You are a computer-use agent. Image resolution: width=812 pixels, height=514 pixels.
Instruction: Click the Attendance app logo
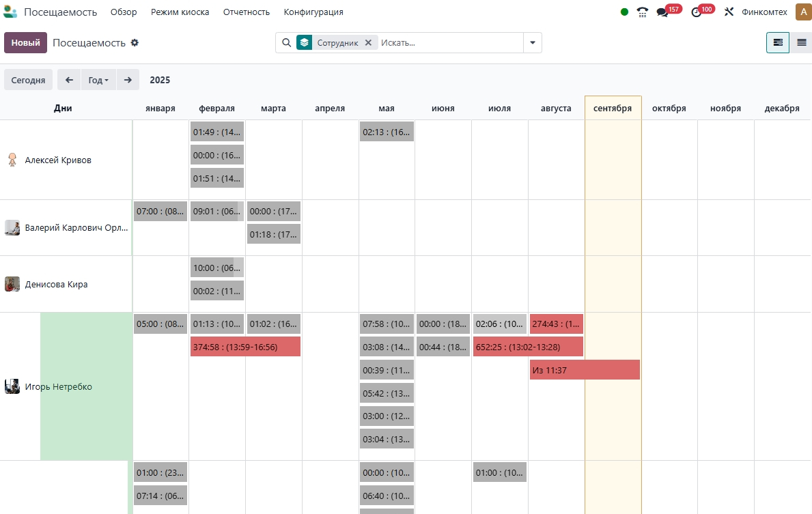point(10,12)
